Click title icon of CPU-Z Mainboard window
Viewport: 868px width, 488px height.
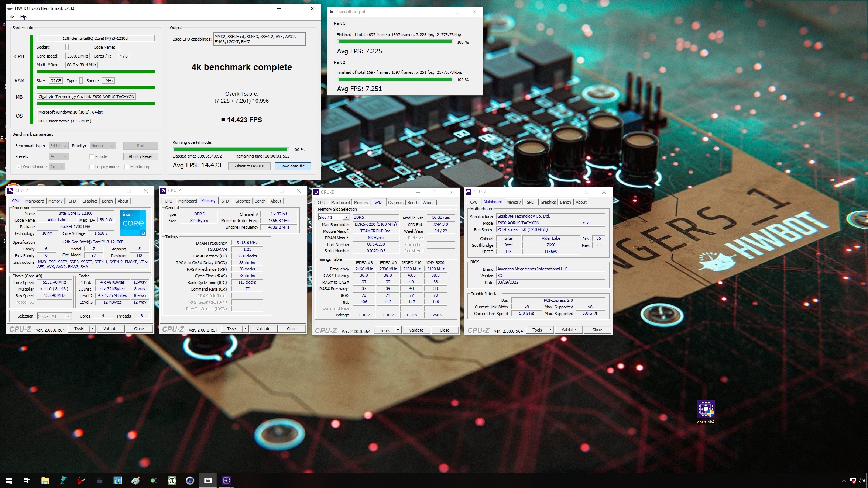coord(469,192)
